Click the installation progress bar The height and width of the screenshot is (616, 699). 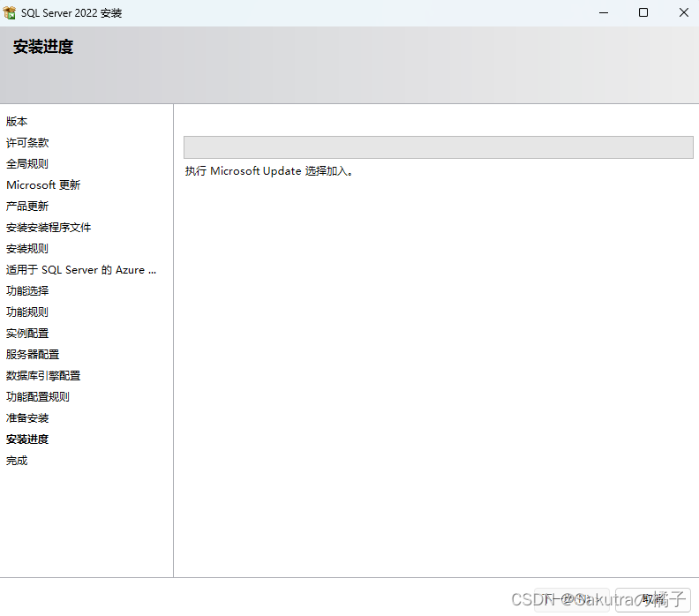coord(439,147)
